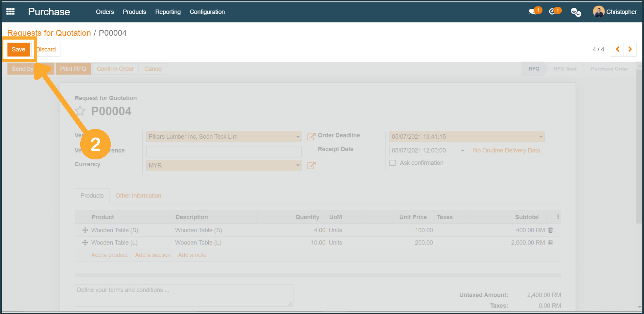Screen dimensions: 644x314
Task: Click the Save button
Action: point(18,49)
